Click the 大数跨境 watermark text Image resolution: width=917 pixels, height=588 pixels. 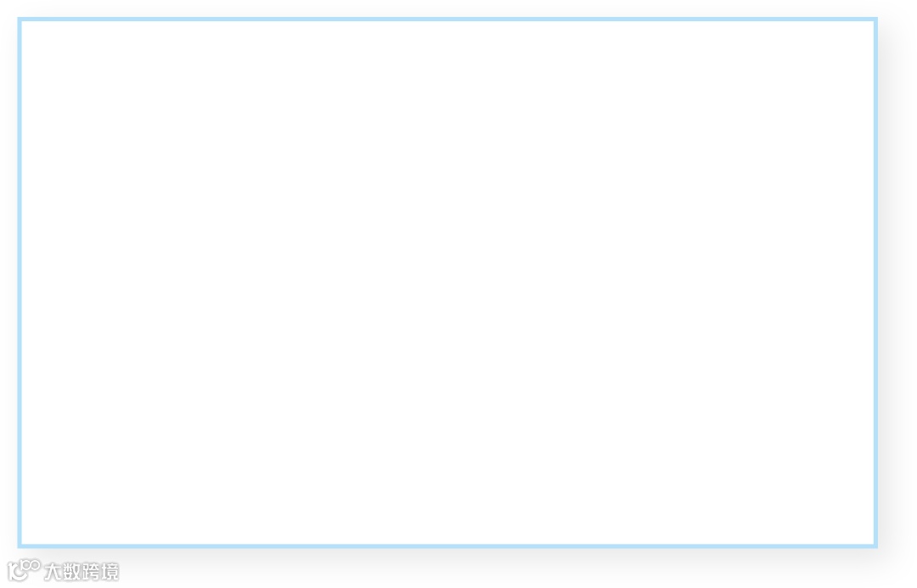[82, 572]
